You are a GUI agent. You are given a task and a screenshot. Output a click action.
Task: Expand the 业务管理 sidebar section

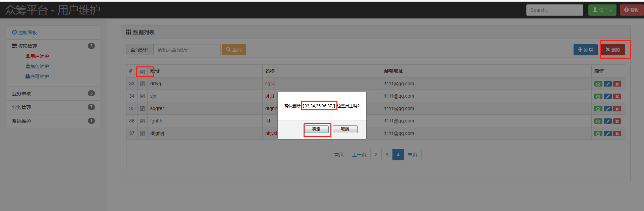(53, 107)
